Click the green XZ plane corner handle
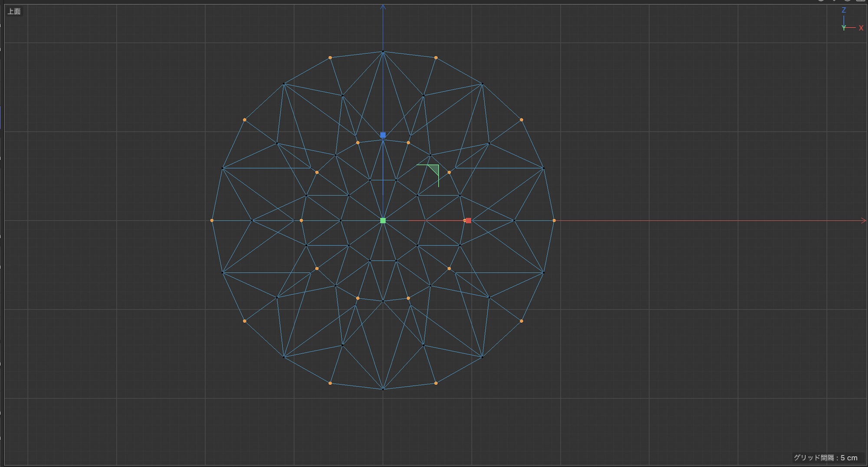Viewport: 868px width, 467px height. 434,170
